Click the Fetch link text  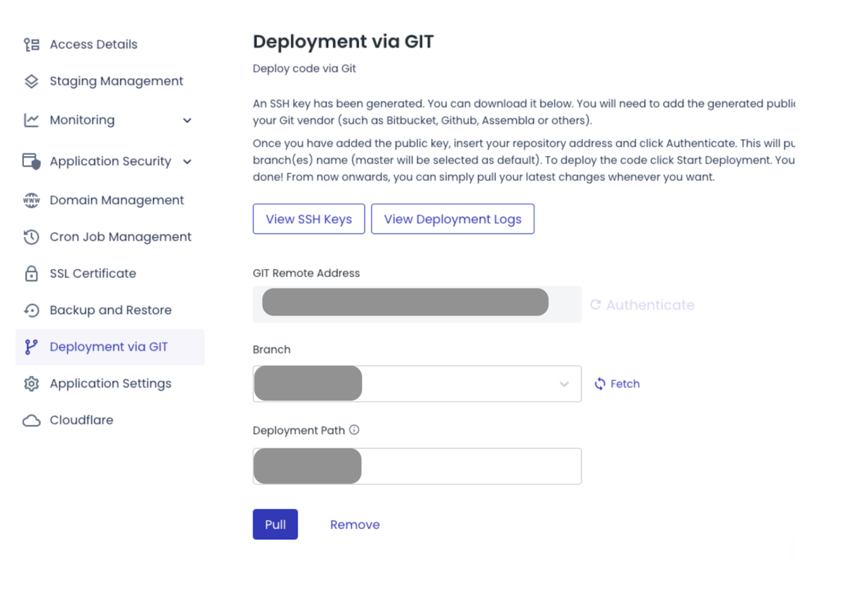coord(625,384)
